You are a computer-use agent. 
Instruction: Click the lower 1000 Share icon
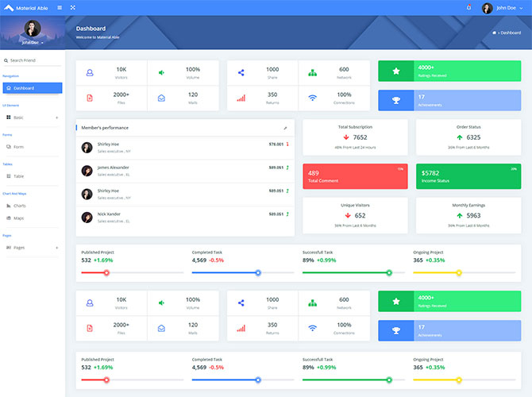241,303
